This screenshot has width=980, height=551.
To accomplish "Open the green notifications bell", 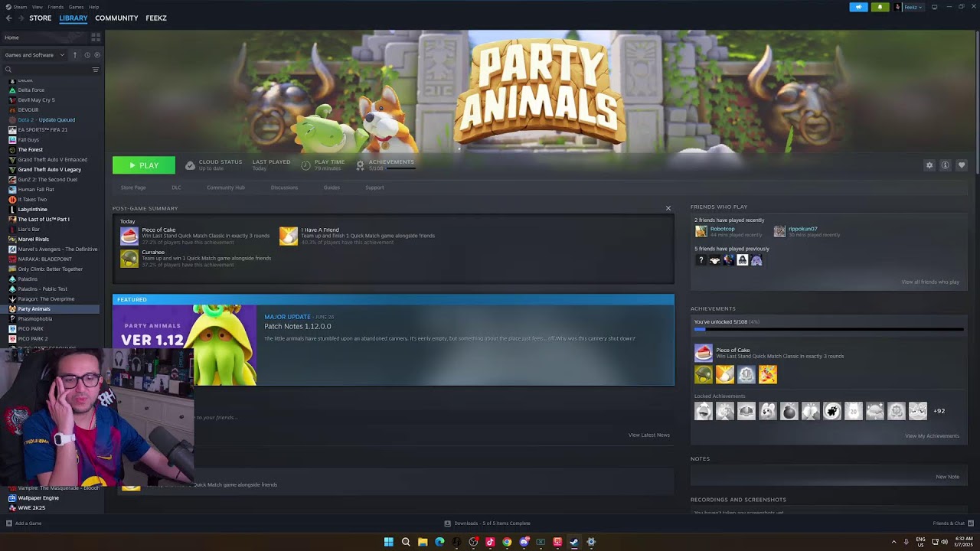I will point(880,7).
